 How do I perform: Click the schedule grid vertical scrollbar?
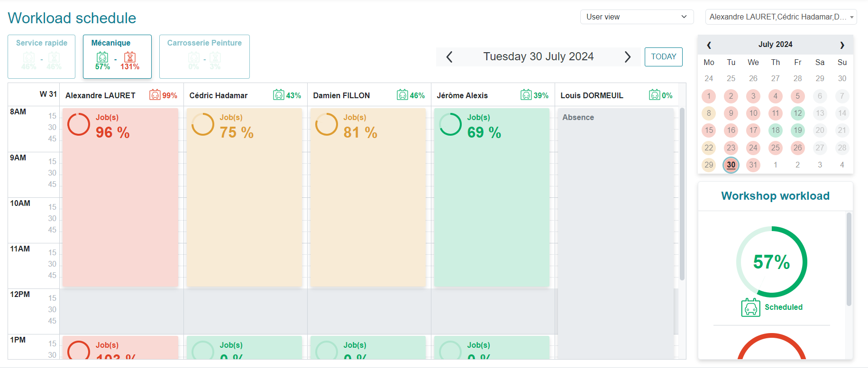[682, 194]
